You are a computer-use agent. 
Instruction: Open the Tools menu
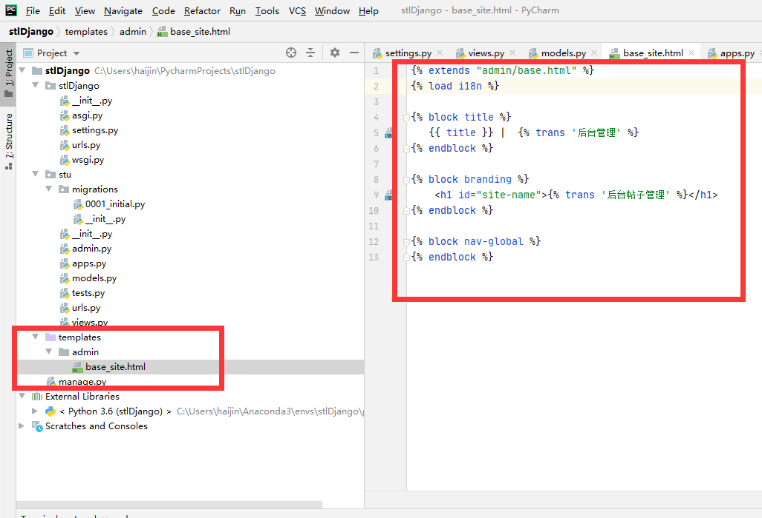click(x=267, y=11)
